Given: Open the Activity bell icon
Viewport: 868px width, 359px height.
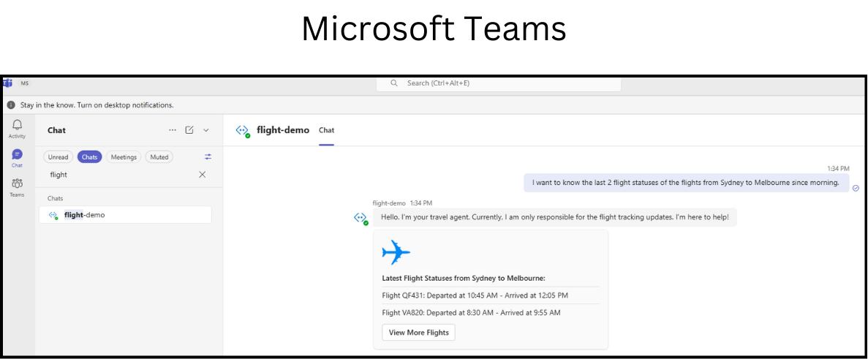Looking at the screenshot, I should tap(17, 129).
